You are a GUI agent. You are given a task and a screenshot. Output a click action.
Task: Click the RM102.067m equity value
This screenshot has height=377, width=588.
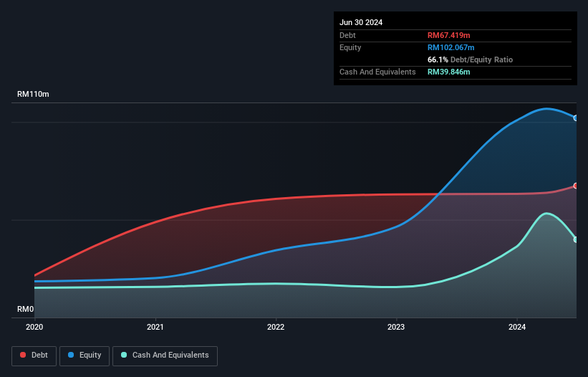450,47
